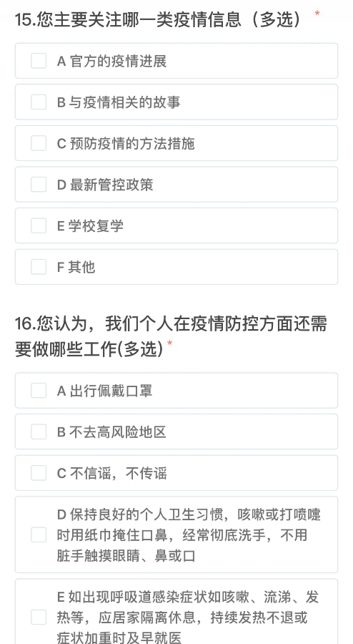The width and height of the screenshot is (353, 644).
Task: Check option A 出行佩戴口罩
Action: [x=39, y=391]
